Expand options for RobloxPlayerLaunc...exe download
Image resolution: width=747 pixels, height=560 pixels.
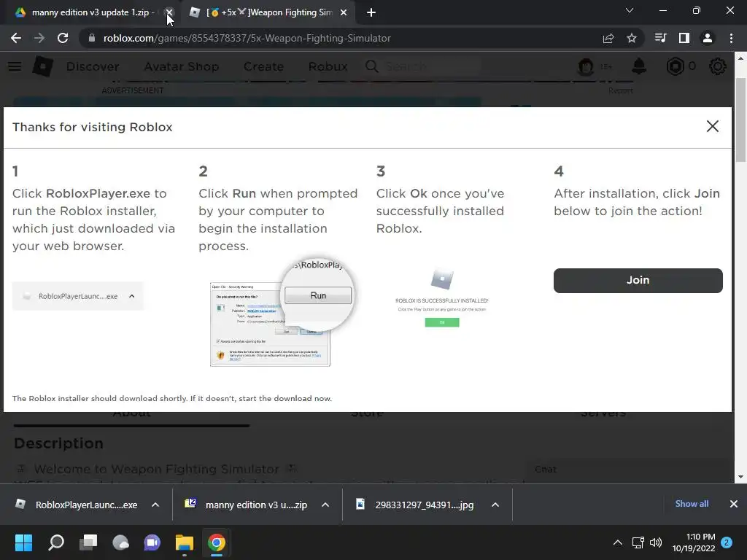(x=155, y=505)
